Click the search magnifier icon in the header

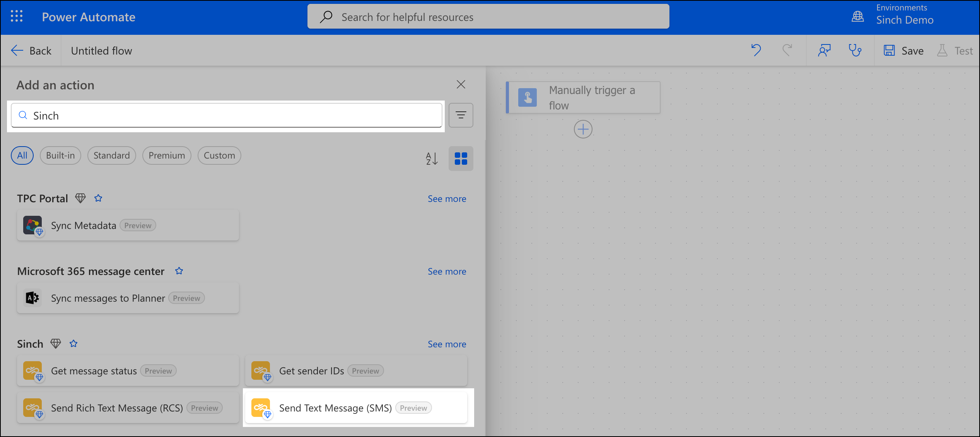pos(326,17)
